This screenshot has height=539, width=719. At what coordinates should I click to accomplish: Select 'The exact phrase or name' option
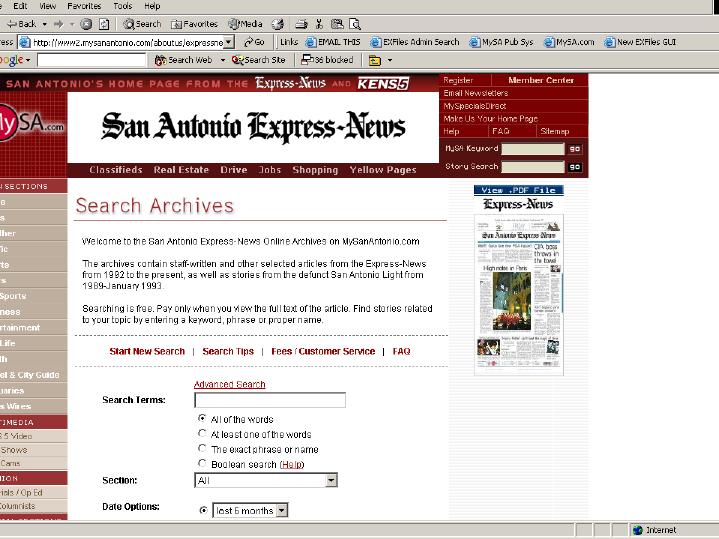pos(202,448)
